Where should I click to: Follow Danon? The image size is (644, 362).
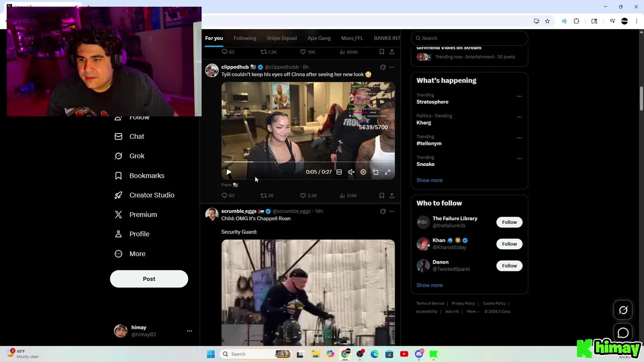tap(509, 265)
